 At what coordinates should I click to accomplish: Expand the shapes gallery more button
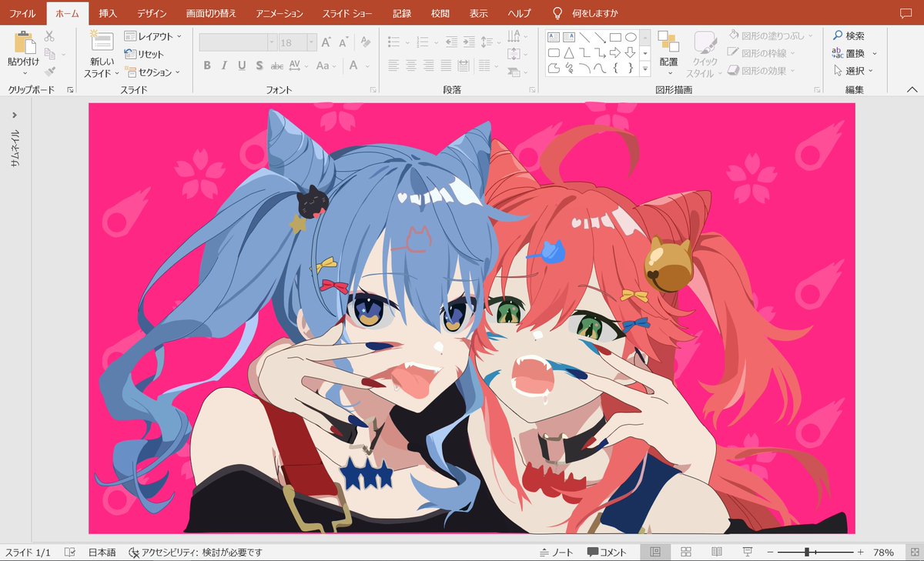(645, 68)
